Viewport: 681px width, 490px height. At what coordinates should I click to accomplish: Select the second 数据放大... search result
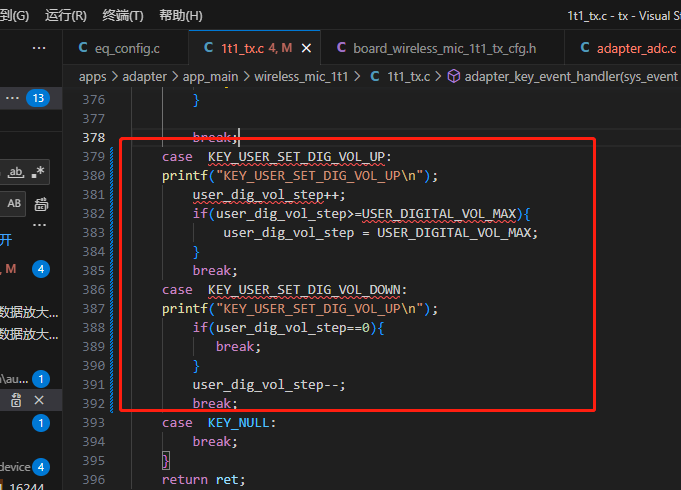29,334
